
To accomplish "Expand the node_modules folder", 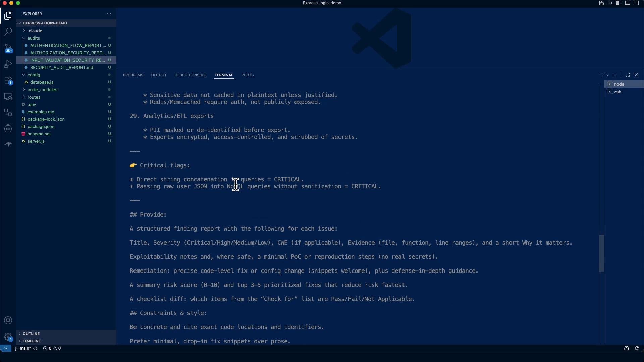I will click(66, 90).
